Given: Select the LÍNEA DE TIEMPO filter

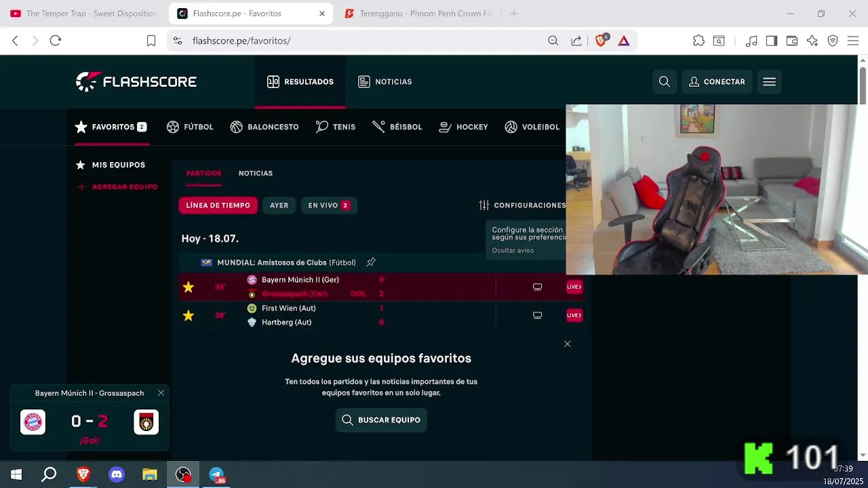Looking at the screenshot, I should (x=218, y=205).
